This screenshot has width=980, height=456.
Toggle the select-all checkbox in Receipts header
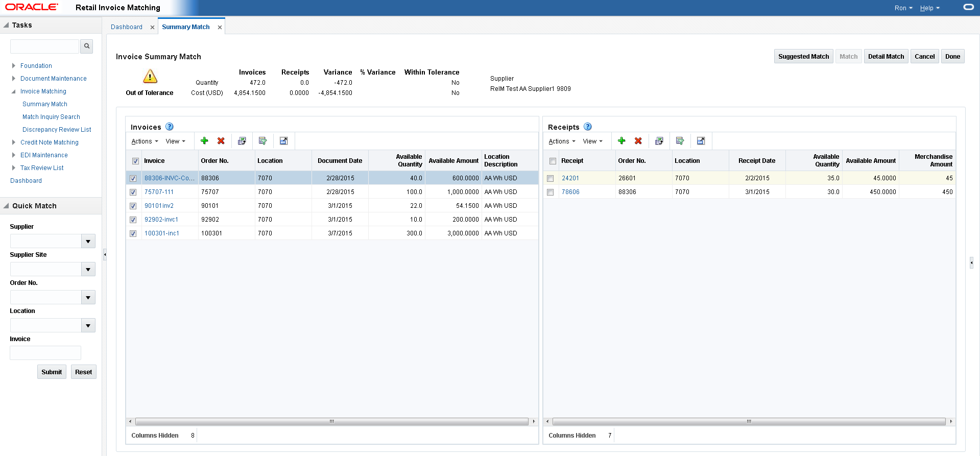click(x=553, y=161)
